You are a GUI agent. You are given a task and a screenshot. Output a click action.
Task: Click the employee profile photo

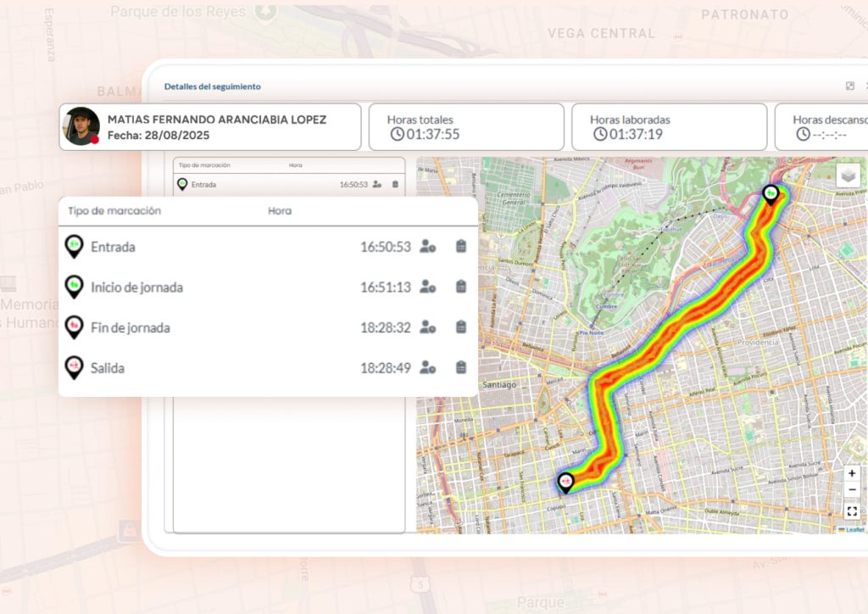[x=81, y=126]
